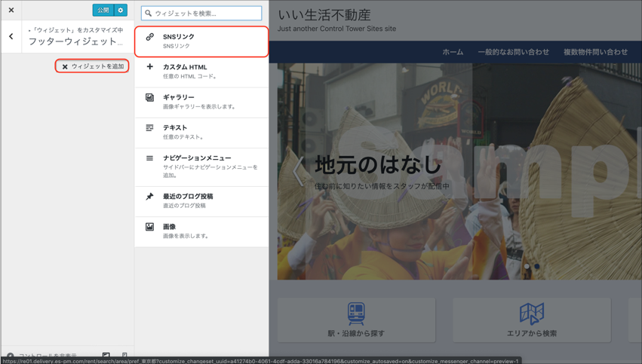Focus the ウィジェットを検索 search field
Viewport: 642px width, 364px height.
[x=201, y=13]
